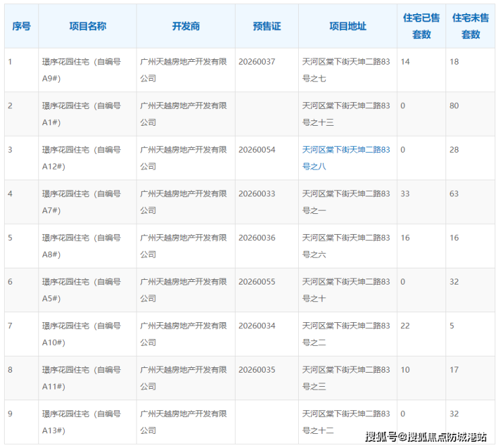Select the 开发商 column header
This screenshot has width=498, height=448.
tap(186, 26)
